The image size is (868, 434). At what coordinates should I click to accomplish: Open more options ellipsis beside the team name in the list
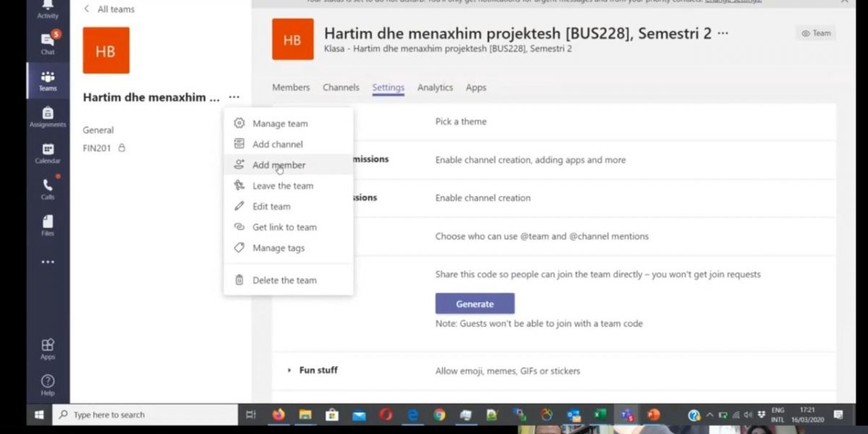[x=234, y=97]
